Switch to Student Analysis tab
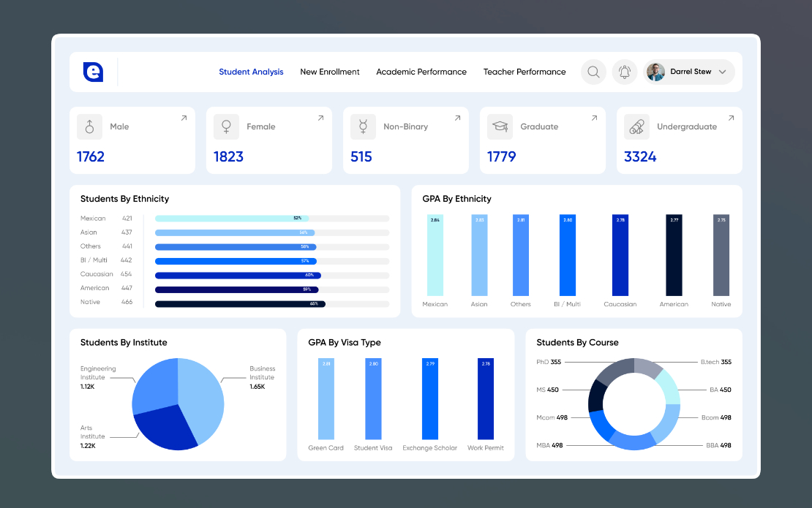Screen dimensions: 812x508 pyautogui.click(x=251, y=72)
